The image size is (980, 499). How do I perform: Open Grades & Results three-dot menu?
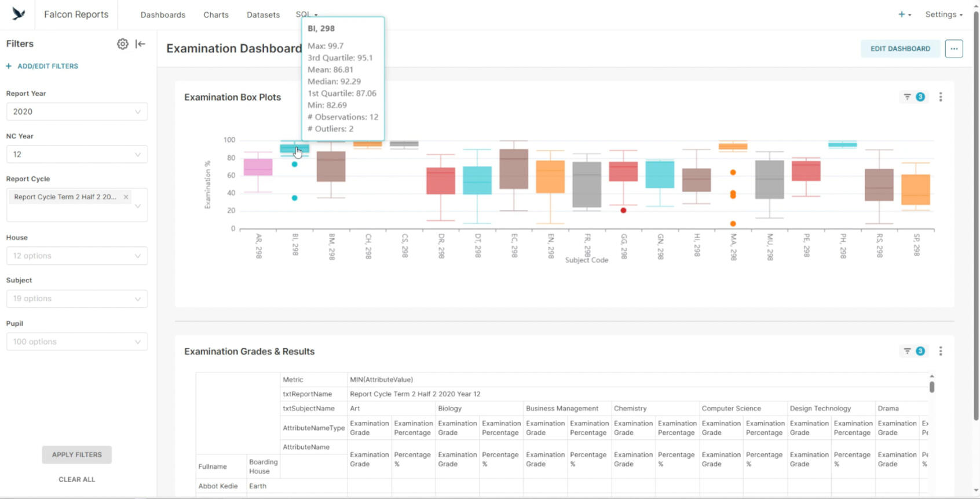(x=940, y=351)
